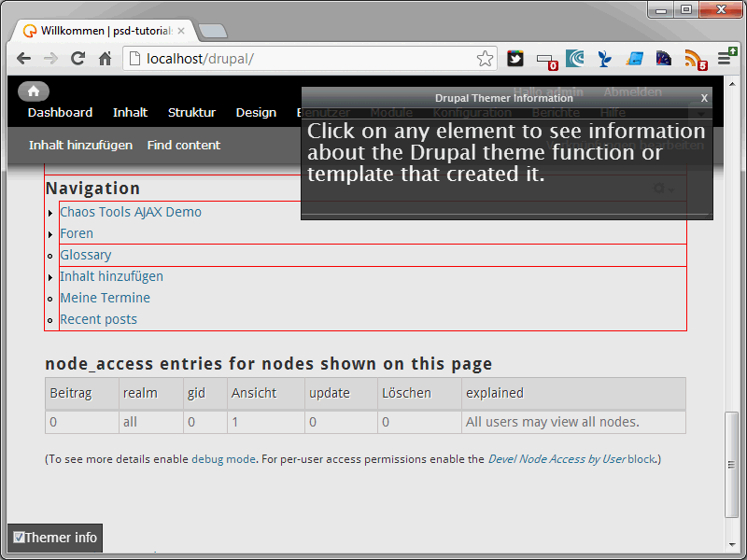Open the Struktur admin menu
The image size is (747, 560).
[191, 112]
